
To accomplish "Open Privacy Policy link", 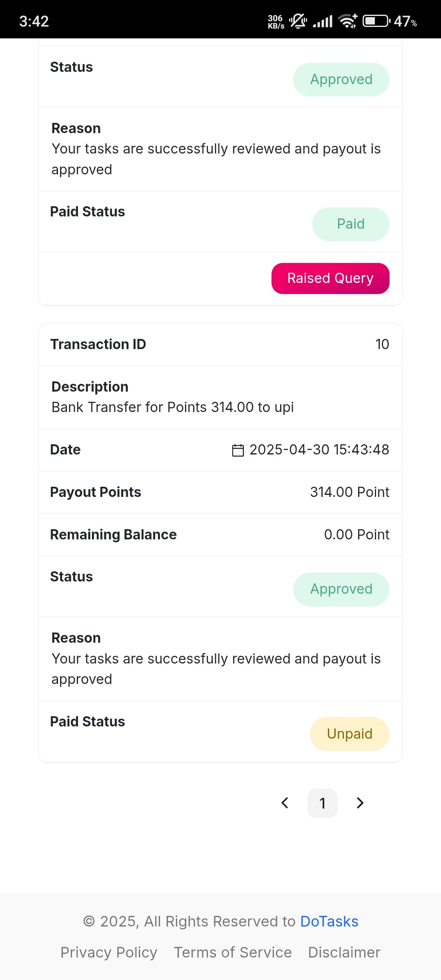I will tap(109, 953).
